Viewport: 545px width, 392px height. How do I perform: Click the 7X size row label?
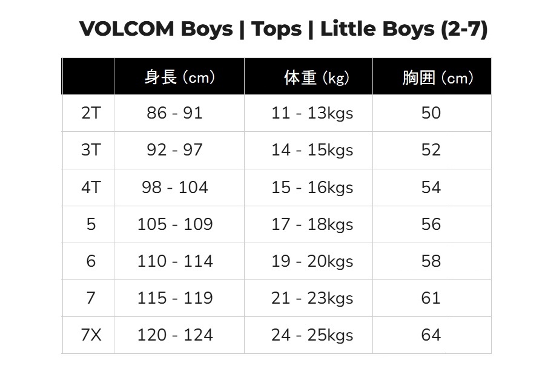[x=91, y=335]
